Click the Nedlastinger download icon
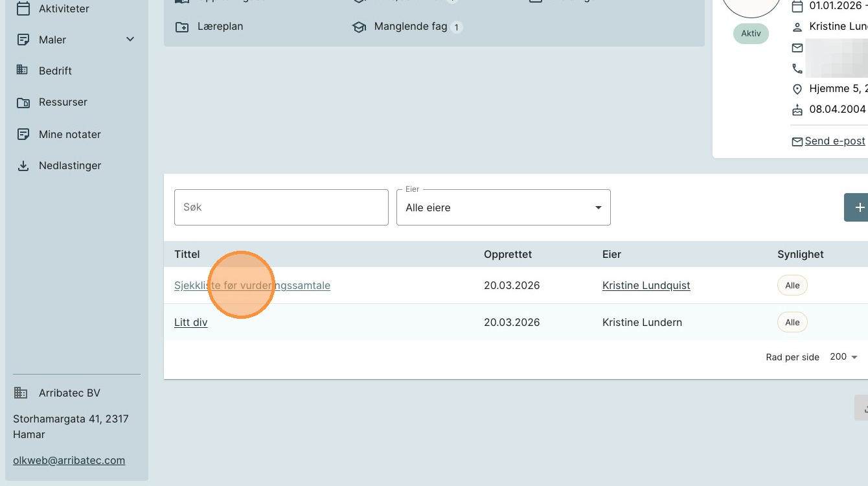 tap(23, 166)
